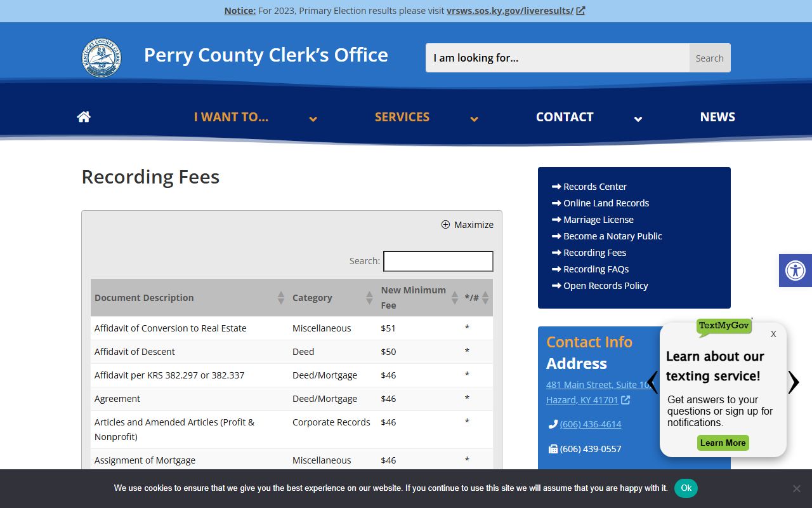The image size is (812, 508).
Task: Click the Kentucky County Clerks seal logo
Action: (101, 58)
